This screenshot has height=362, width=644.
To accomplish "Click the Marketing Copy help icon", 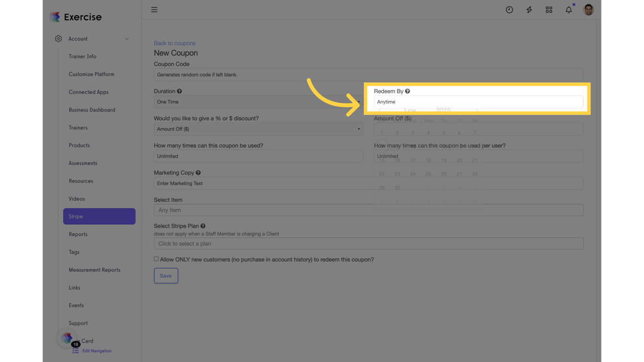I will pyautogui.click(x=198, y=173).
